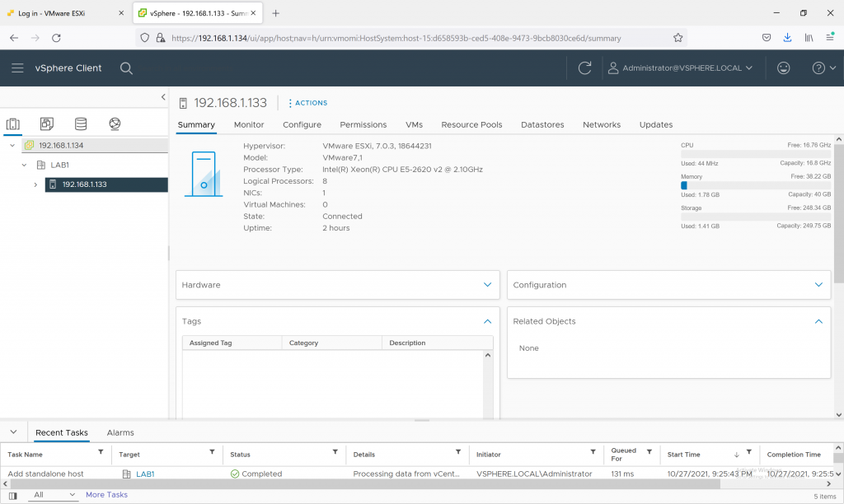Open the Firefox application menu
This screenshot has width=844, height=504.
829,37
